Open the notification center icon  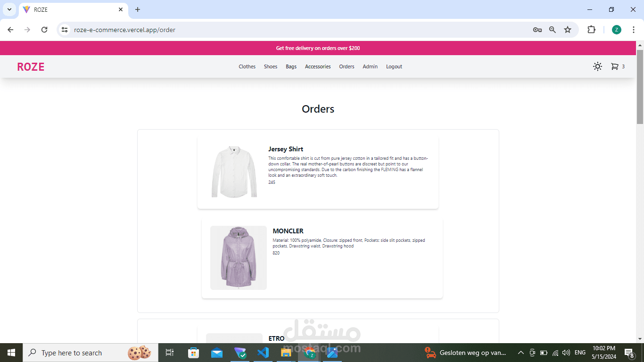[629, 353]
